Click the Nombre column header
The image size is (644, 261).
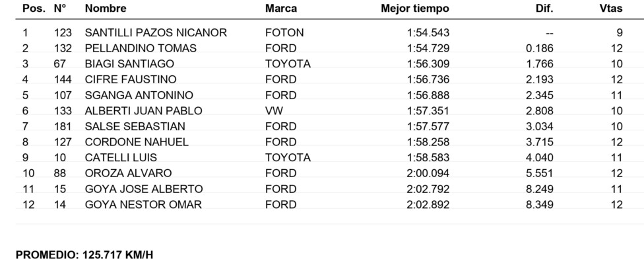pos(106,8)
